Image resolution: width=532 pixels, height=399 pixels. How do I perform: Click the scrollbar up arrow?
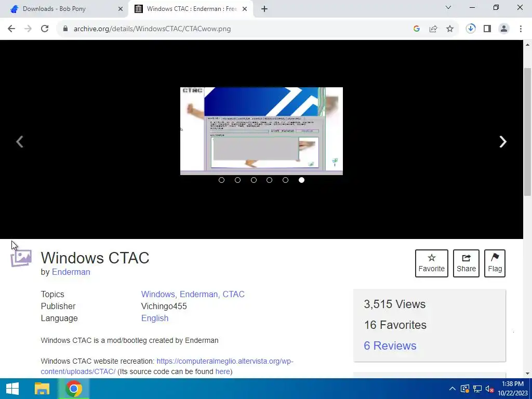[527, 45]
